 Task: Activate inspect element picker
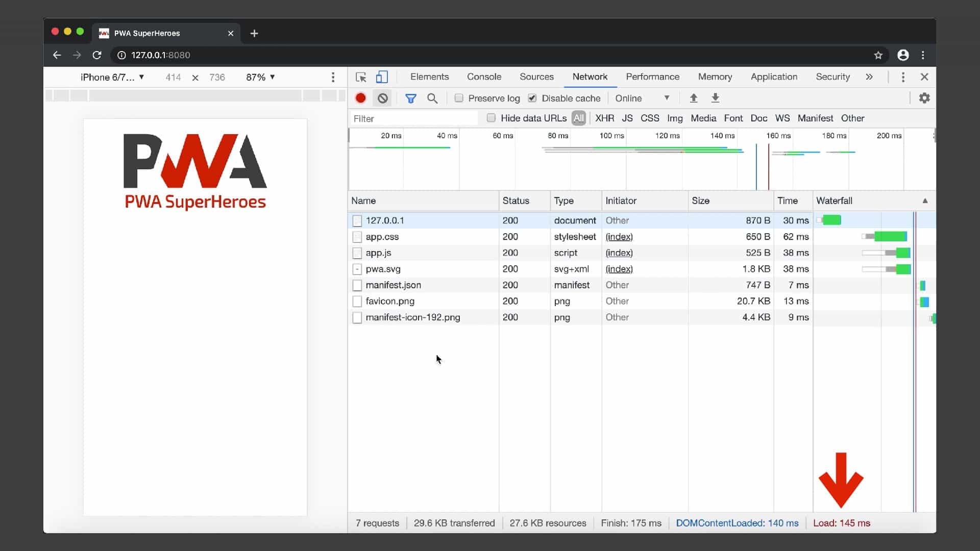click(361, 77)
